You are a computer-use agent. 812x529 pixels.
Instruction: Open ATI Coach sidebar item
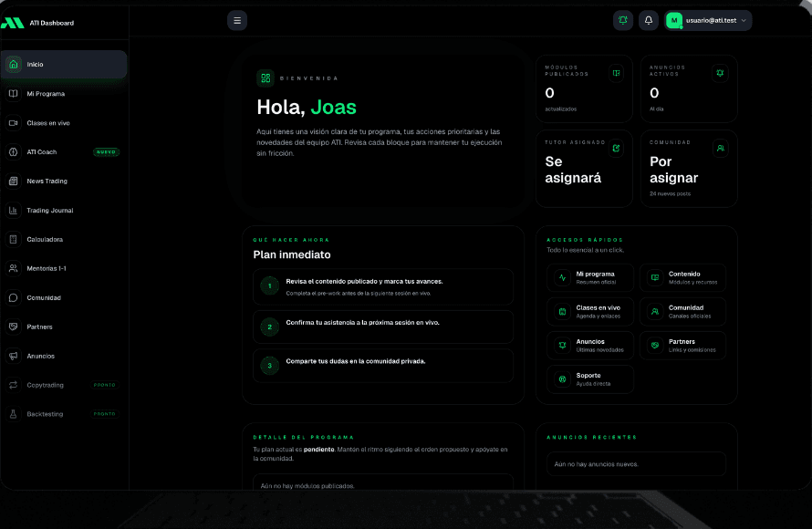64,151
